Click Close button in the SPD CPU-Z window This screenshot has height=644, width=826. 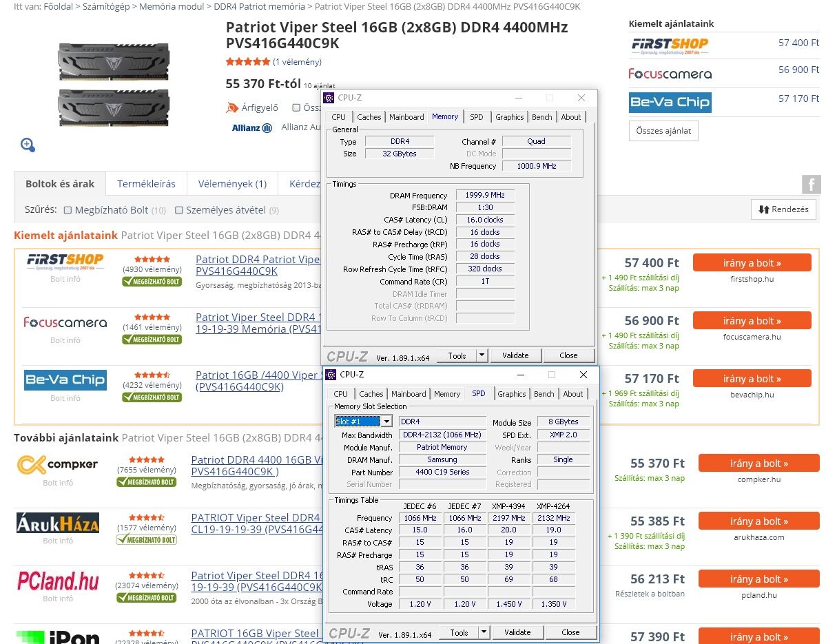(570, 632)
